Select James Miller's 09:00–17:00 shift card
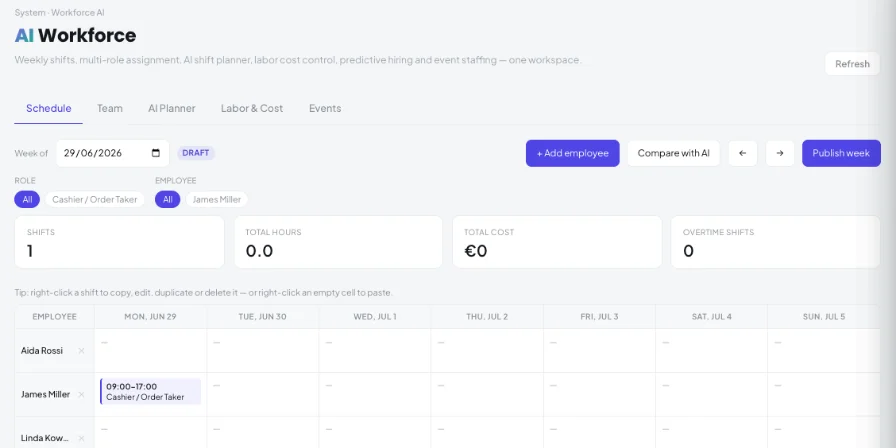The width and height of the screenshot is (896, 448). [x=150, y=391]
